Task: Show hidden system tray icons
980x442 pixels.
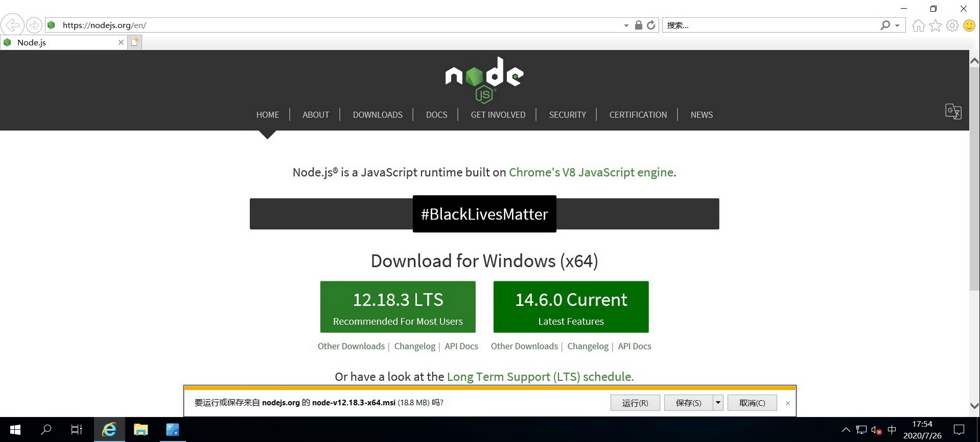Action: coord(846,430)
